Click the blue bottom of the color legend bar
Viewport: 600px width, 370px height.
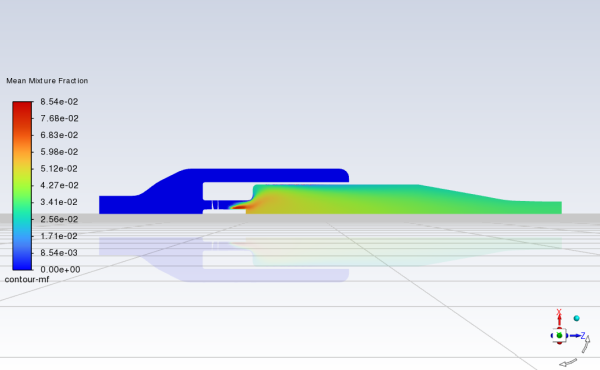point(22,266)
